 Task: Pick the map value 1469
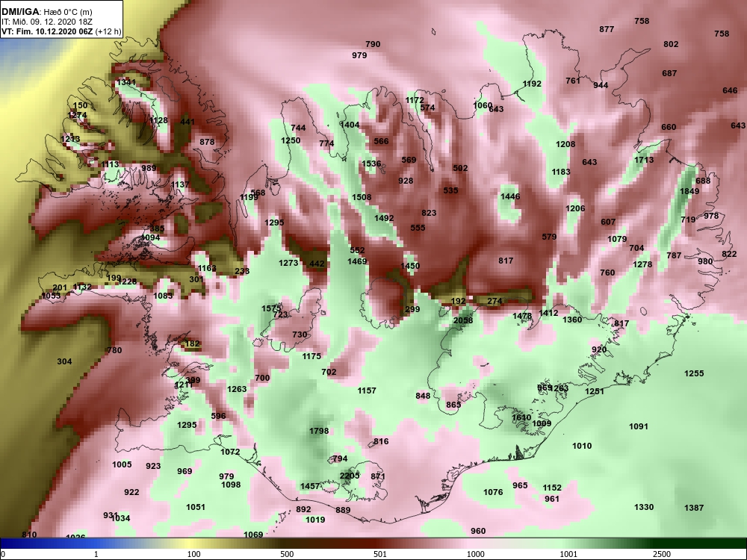tap(357, 261)
